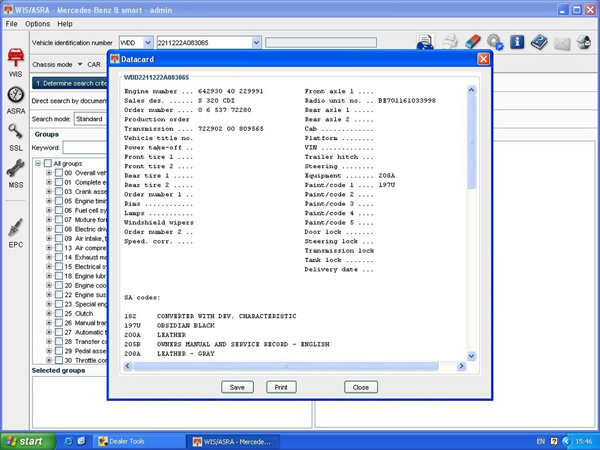Click OBSIDIAN BLACK code 197U line
Image resolution: width=600 pixels, height=450 pixels.
(170, 326)
